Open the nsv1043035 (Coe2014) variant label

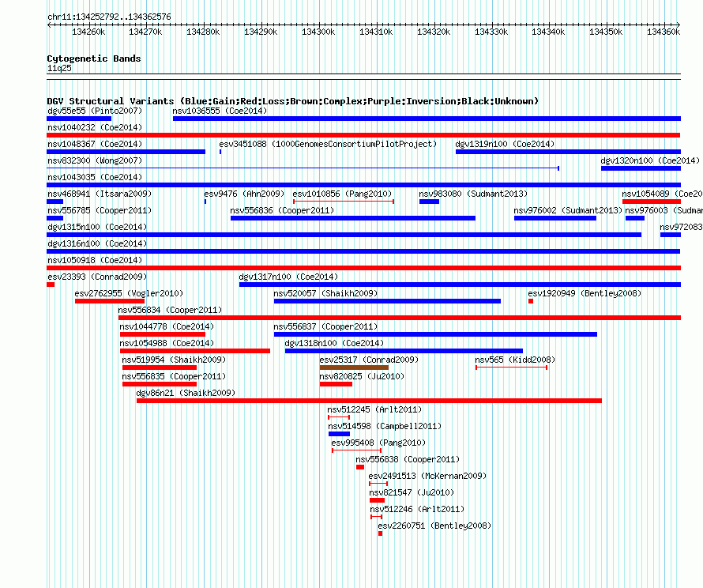pyautogui.click(x=95, y=177)
